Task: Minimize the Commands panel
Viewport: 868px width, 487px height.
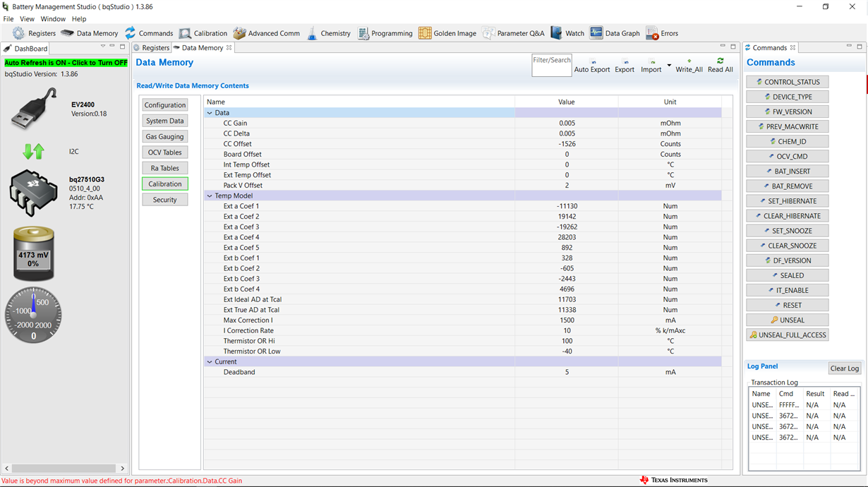Action: coord(849,47)
